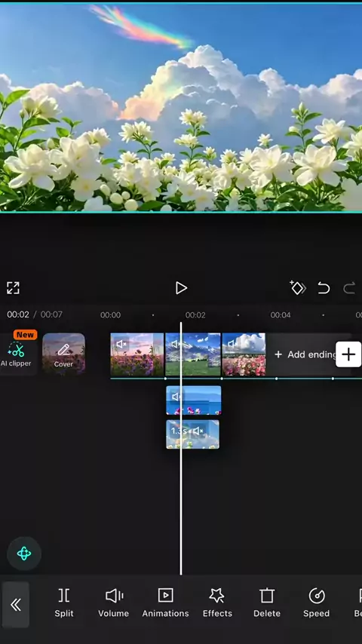362x644 pixels.
Task: Play the video preview
Action: [x=181, y=288]
